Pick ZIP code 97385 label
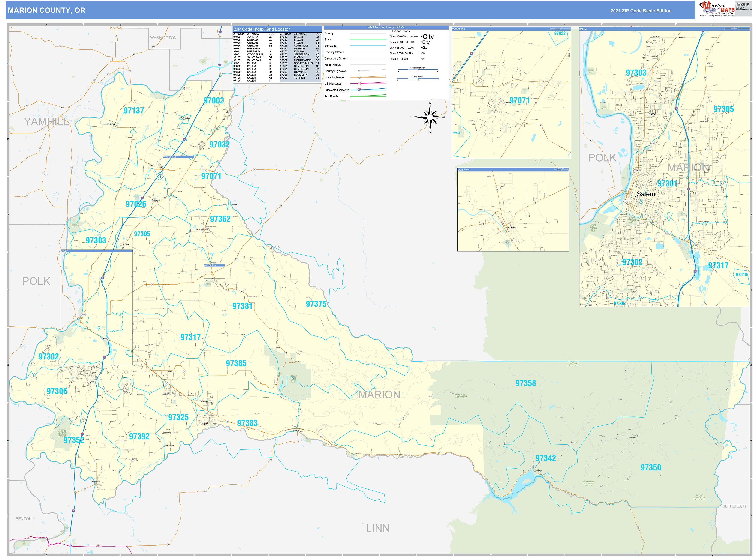The width and height of the screenshot is (756, 557). (x=236, y=363)
